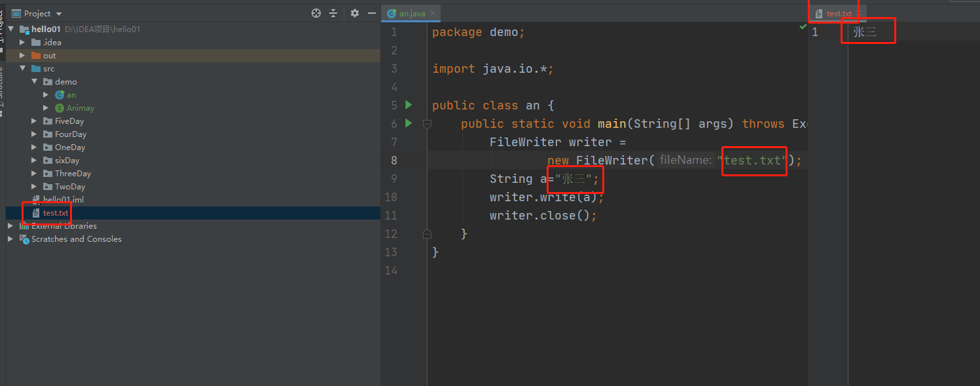
Task: Expand the FiveDay package
Action: 34,121
